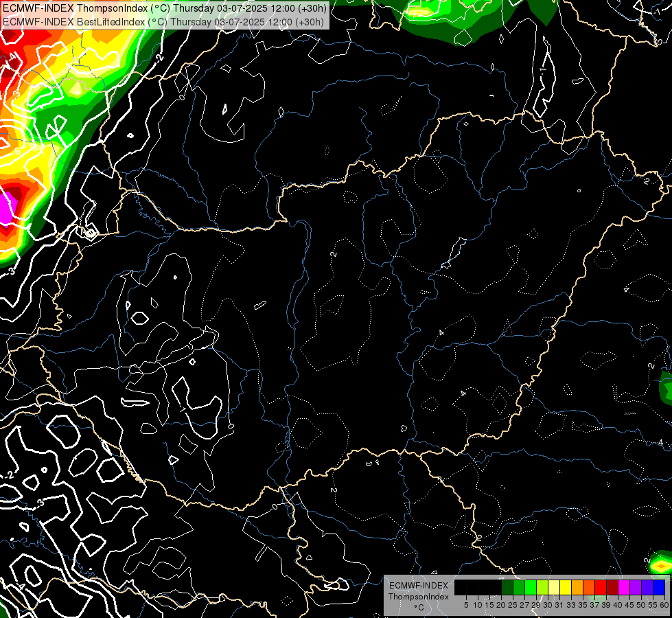Click the legend tick value 27

pyautogui.click(x=524, y=605)
